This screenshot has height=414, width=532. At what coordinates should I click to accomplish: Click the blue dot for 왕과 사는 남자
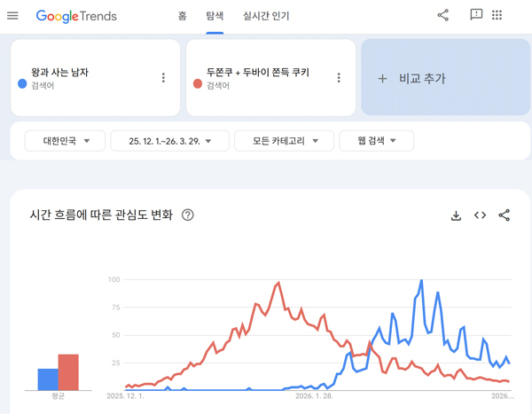[x=22, y=84]
